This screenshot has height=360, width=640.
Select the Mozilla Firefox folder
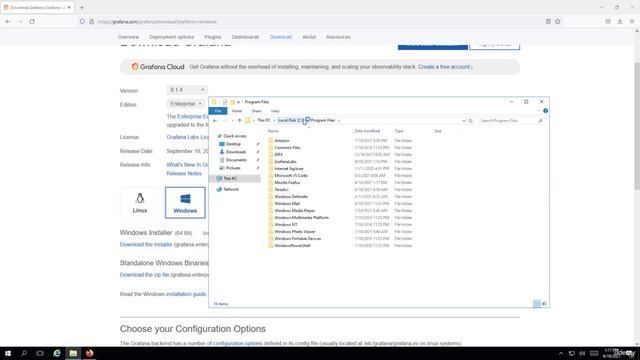pyautogui.click(x=287, y=182)
